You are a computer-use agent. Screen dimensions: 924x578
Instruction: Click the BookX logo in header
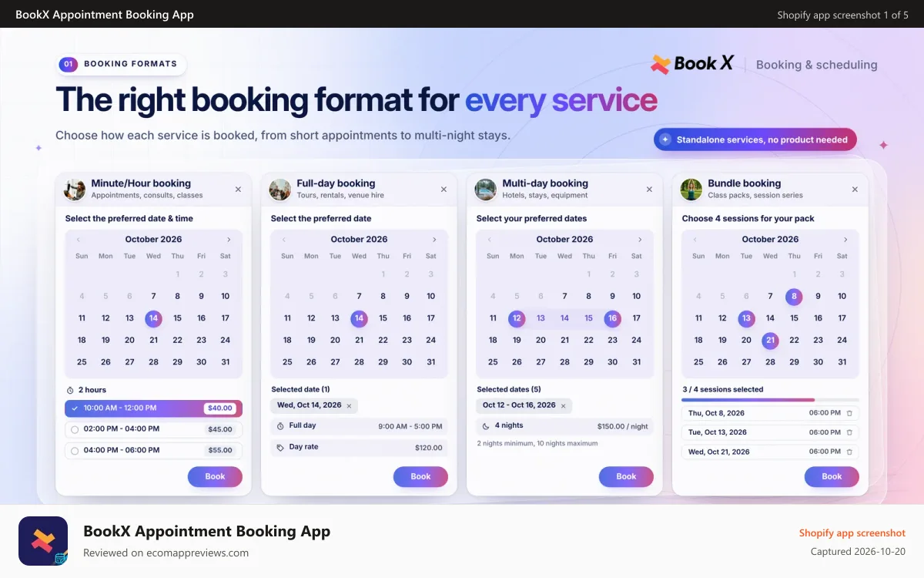(x=692, y=64)
